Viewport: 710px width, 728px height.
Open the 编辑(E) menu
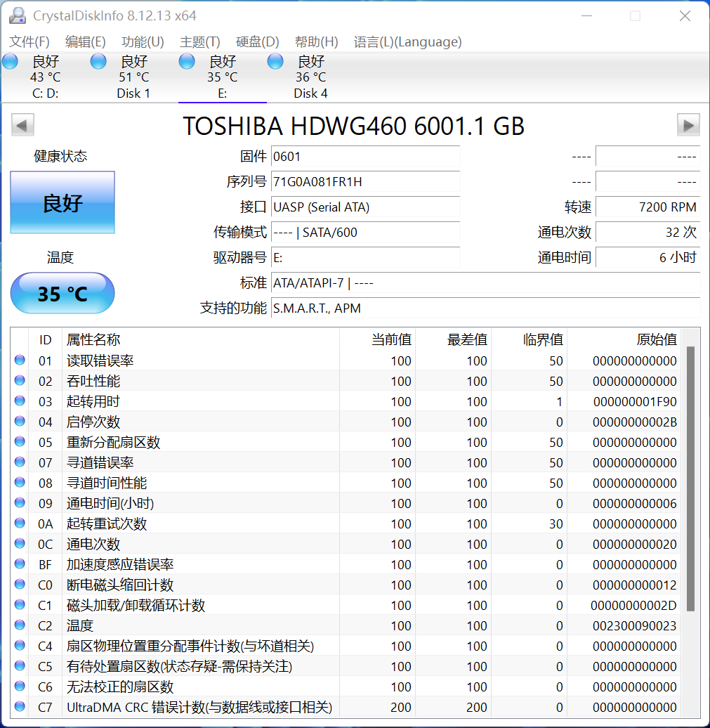(x=86, y=41)
